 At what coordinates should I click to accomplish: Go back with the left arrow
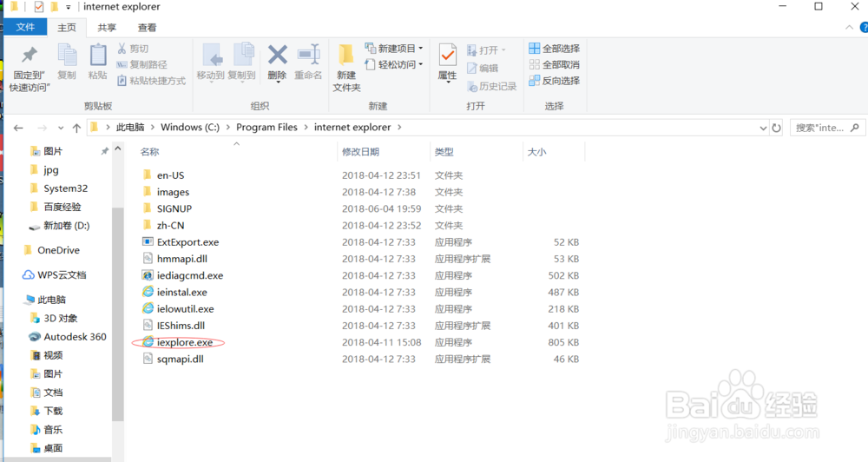point(18,128)
